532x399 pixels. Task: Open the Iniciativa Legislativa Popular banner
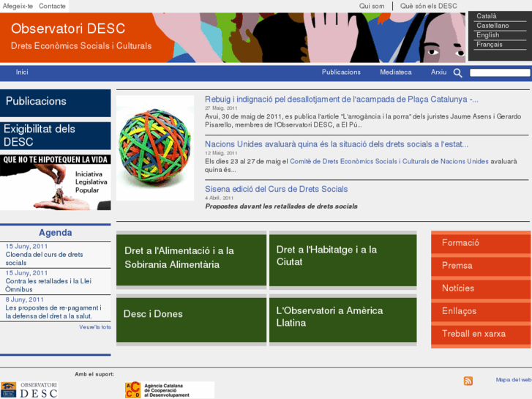[x=56, y=182]
